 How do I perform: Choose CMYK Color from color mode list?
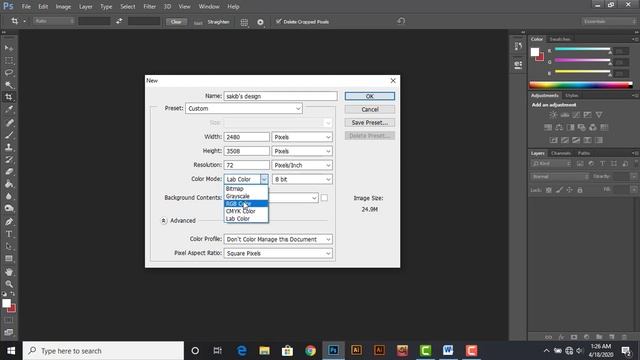pyautogui.click(x=246, y=211)
